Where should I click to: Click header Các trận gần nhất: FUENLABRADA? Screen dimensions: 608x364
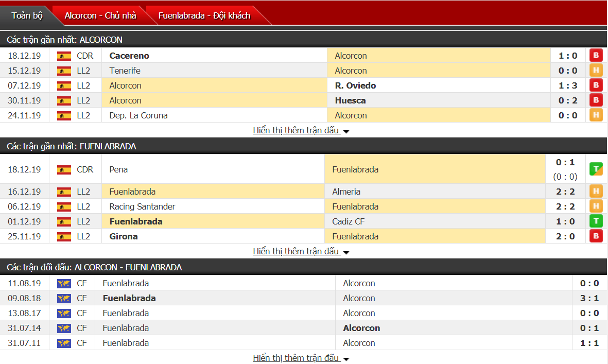coord(72,146)
